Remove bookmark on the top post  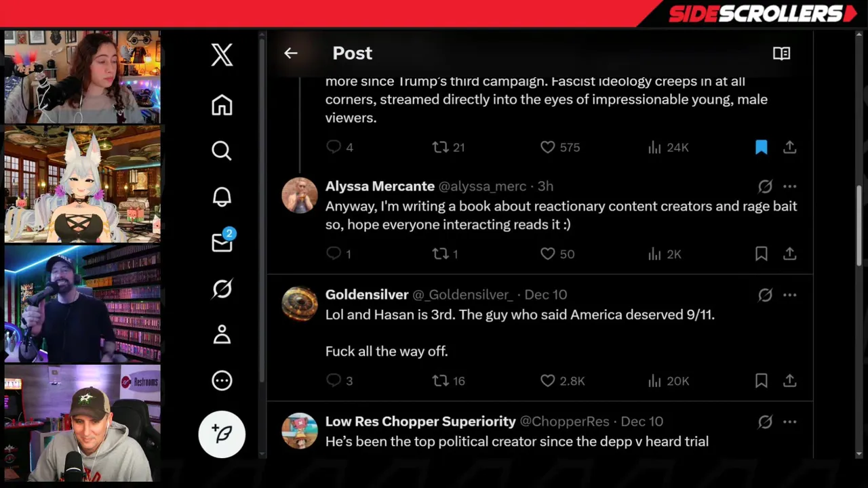point(762,147)
